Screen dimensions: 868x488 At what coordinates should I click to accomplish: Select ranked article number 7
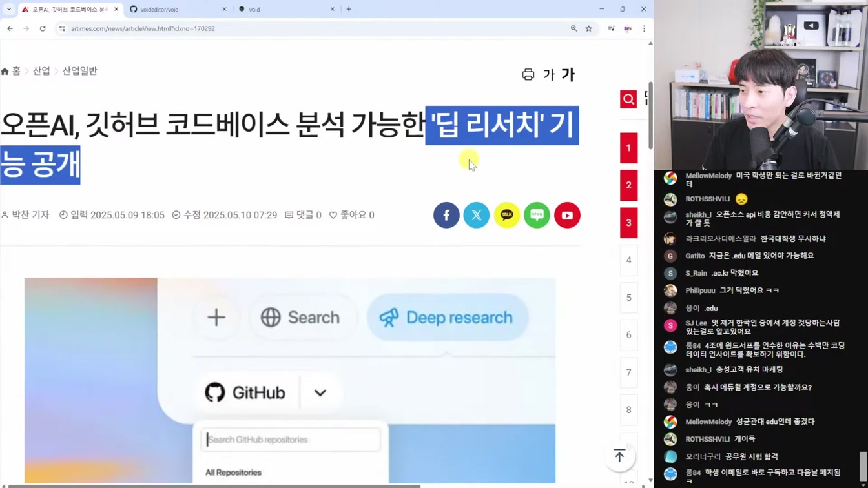click(x=628, y=372)
